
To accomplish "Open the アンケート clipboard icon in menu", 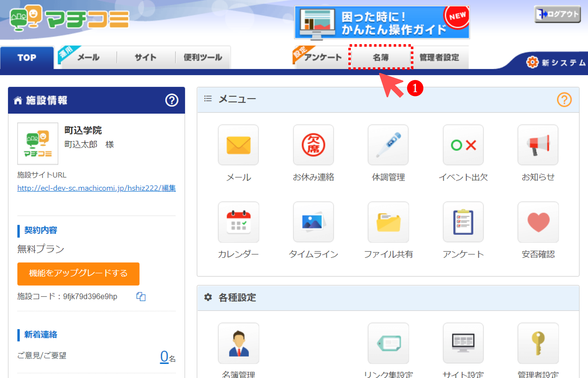I will click(x=463, y=222).
